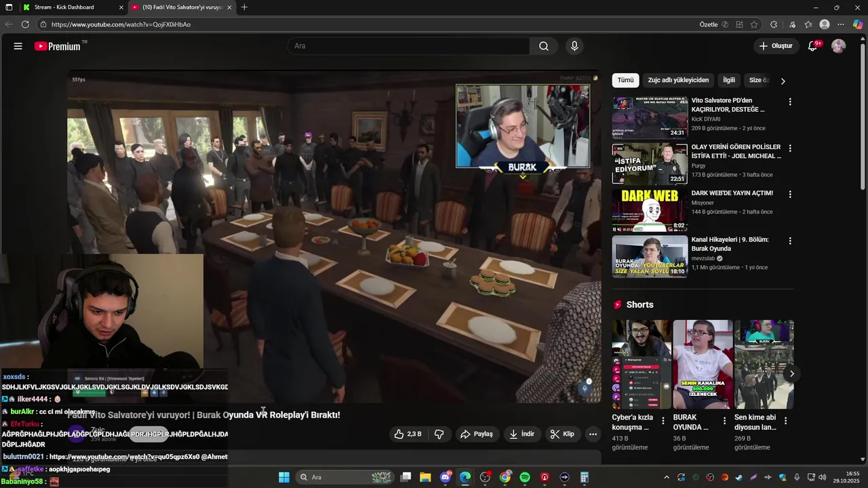
Task: Open Edge settings and more menu
Action: coord(842,24)
